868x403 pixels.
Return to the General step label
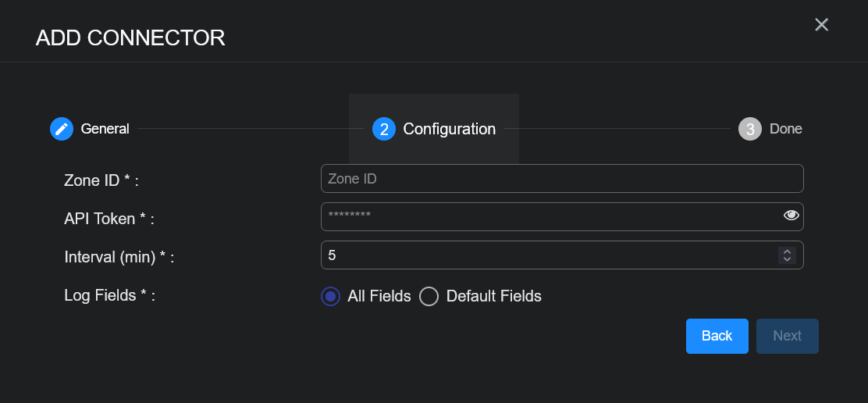coord(105,129)
